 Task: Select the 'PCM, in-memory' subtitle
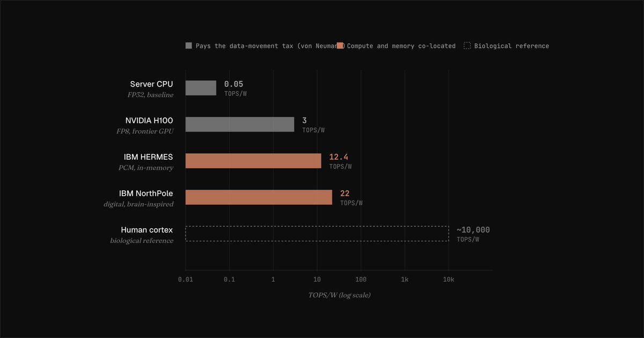coord(146,168)
